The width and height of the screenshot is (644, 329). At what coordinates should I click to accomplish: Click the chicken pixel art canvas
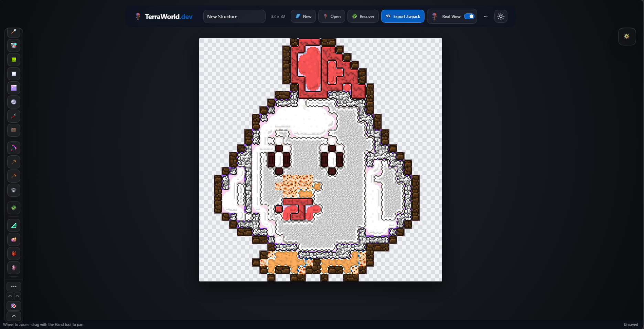pos(321,160)
